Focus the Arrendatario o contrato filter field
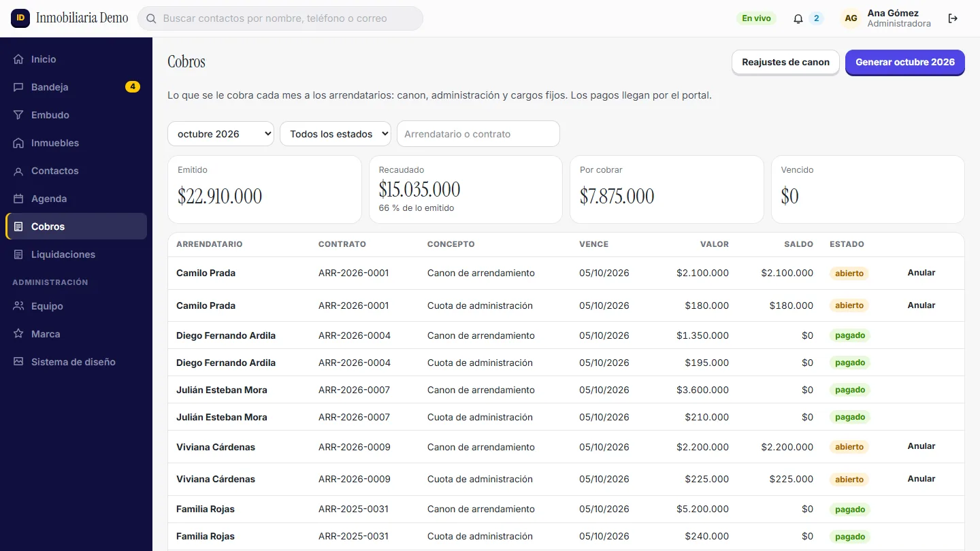The width and height of the screenshot is (980, 551). 478,134
